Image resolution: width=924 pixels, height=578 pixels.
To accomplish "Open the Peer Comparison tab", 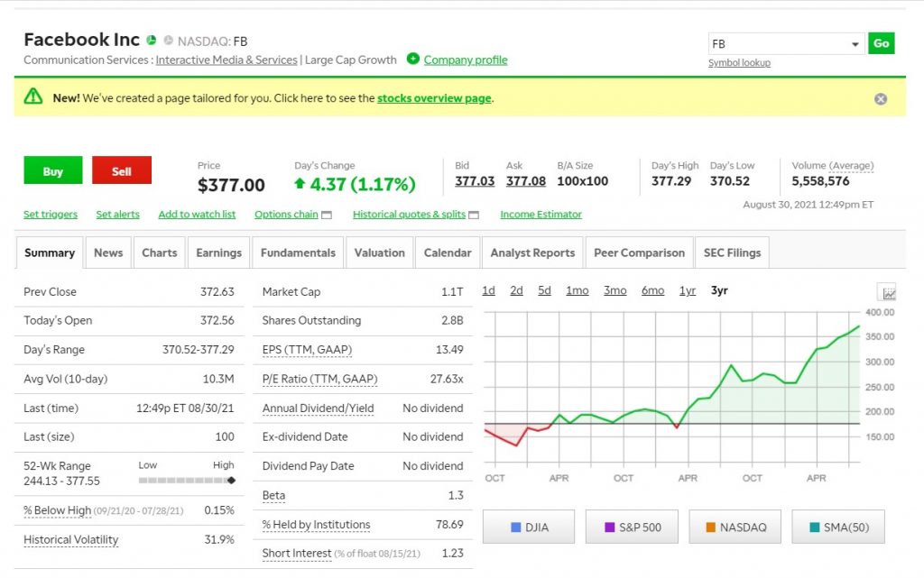I will click(x=640, y=252).
